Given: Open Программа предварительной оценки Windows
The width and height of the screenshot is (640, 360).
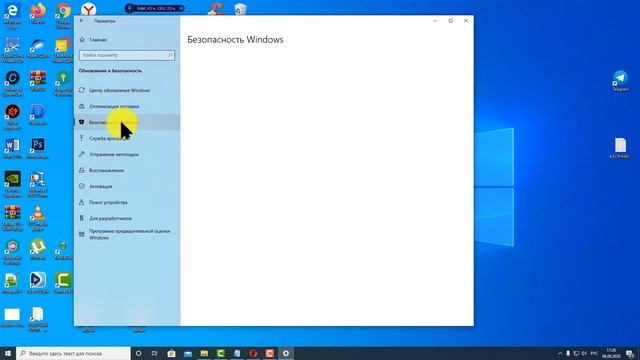Looking at the screenshot, I should tap(127, 234).
